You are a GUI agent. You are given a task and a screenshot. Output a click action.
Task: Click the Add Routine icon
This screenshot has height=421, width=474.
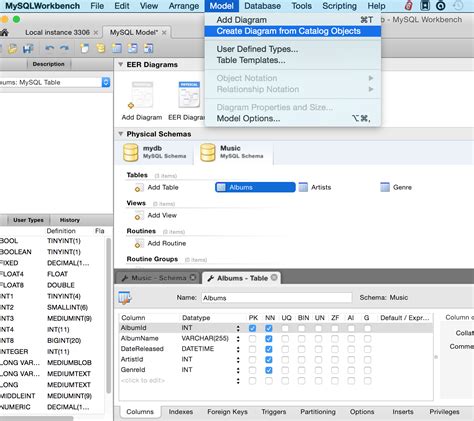pos(139,244)
